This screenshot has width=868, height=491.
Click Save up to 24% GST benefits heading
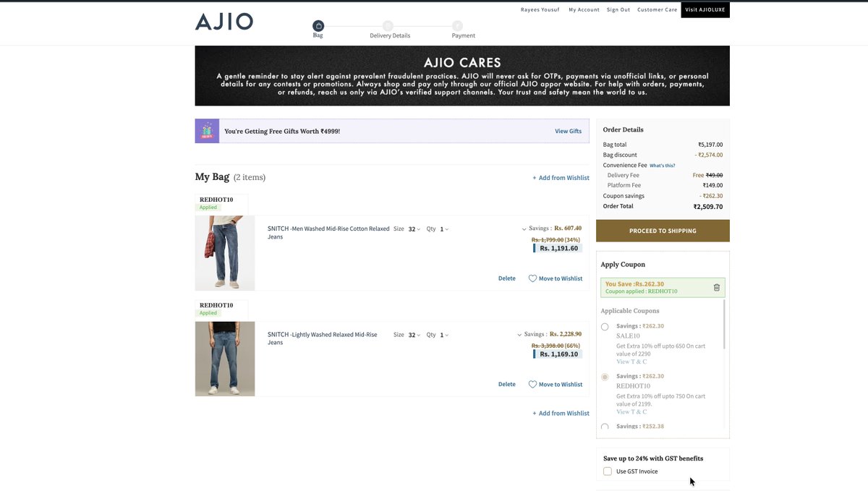pos(653,458)
